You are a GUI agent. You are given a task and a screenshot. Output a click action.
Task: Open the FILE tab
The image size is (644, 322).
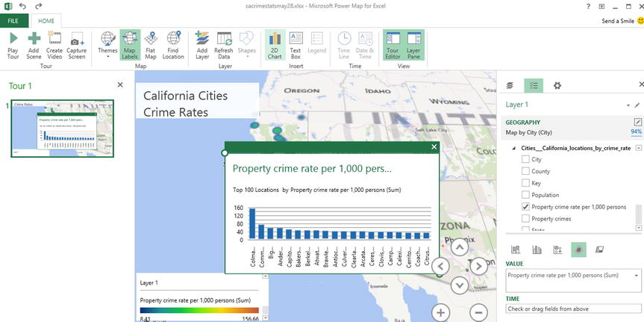click(x=13, y=21)
